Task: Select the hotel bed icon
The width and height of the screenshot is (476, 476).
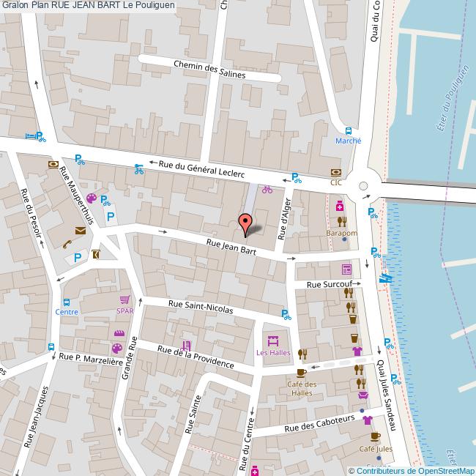Action: click(x=30, y=135)
